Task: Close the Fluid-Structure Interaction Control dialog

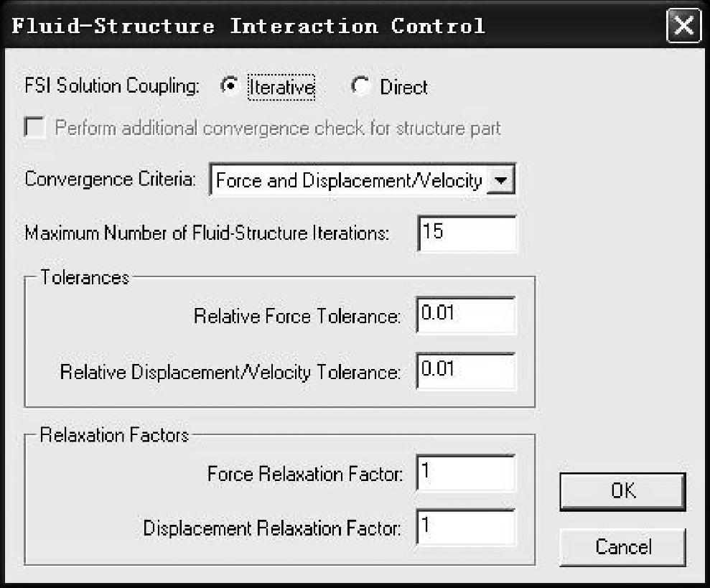Action: pos(683,27)
